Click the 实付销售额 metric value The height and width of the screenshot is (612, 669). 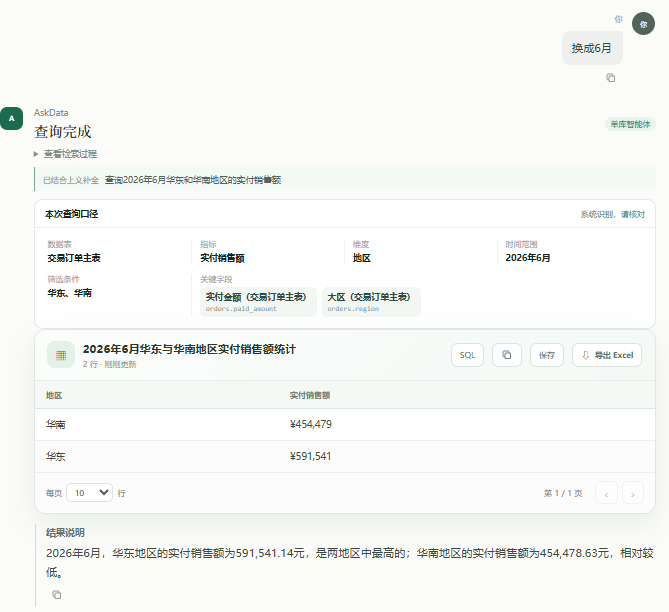click(x=222, y=258)
